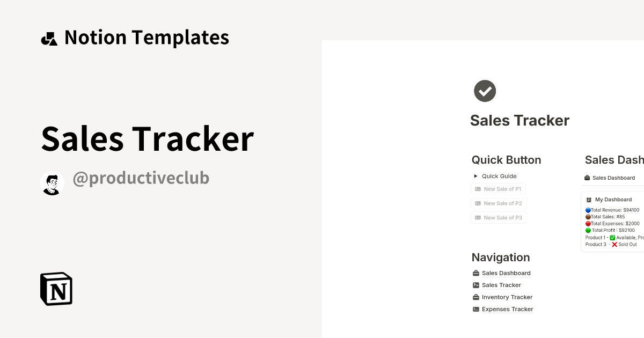Click the bell icon in My Dashboard callout

point(589,199)
